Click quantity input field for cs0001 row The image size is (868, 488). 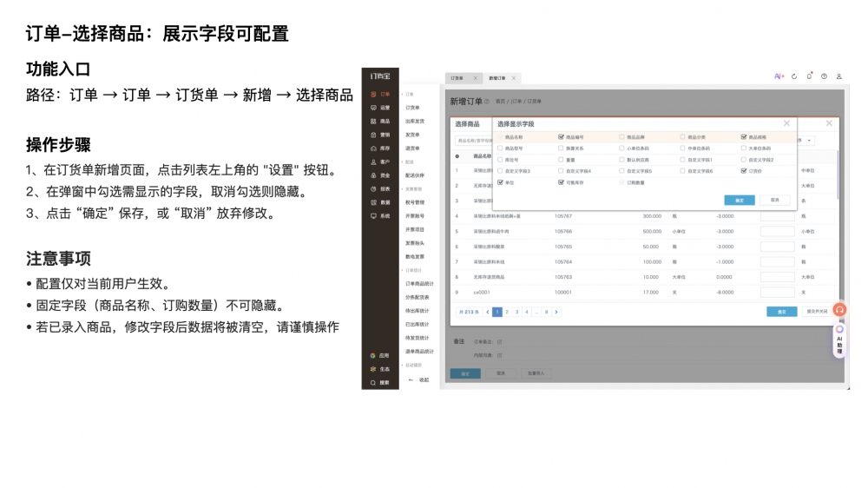[777, 293]
